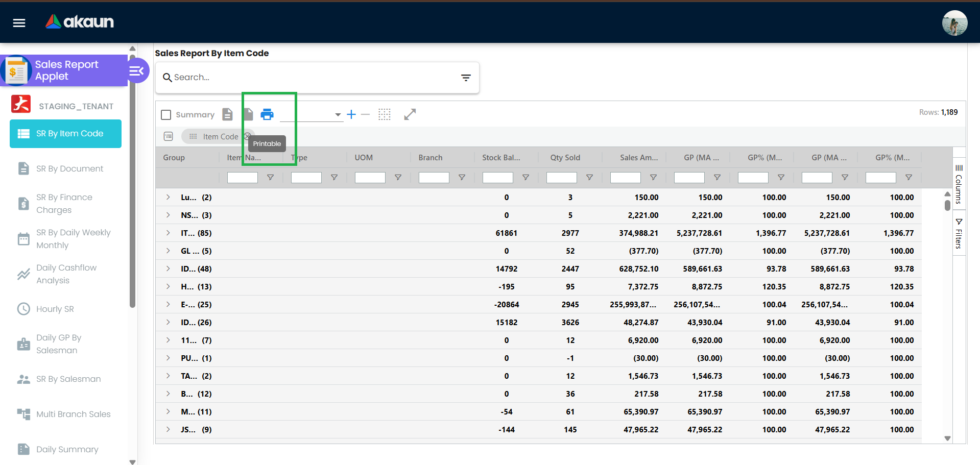Open the hamburger menu at top left
This screenshot has width=980, height=465.
click(18, 22)
